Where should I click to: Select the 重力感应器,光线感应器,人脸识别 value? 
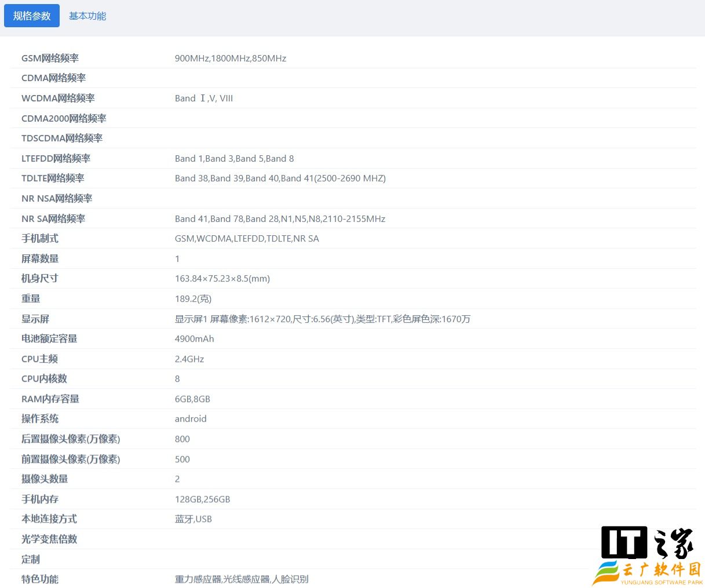(x=242, y=579)
